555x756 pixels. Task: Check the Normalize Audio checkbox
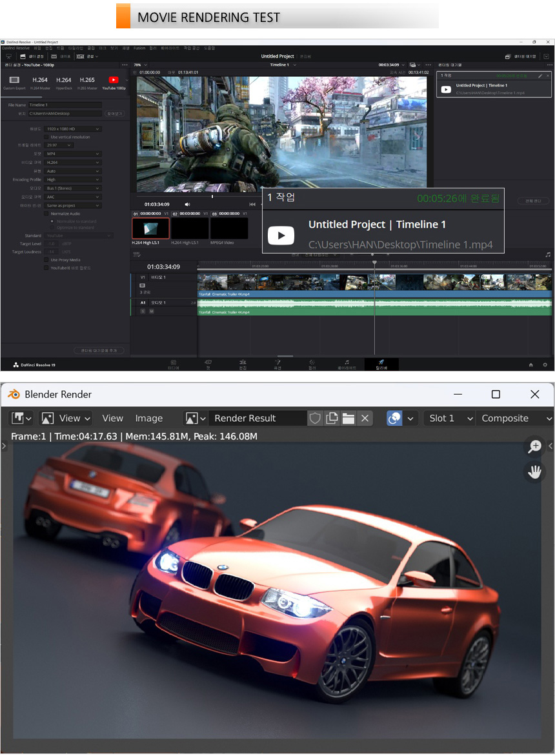click(x=46, y=214)
